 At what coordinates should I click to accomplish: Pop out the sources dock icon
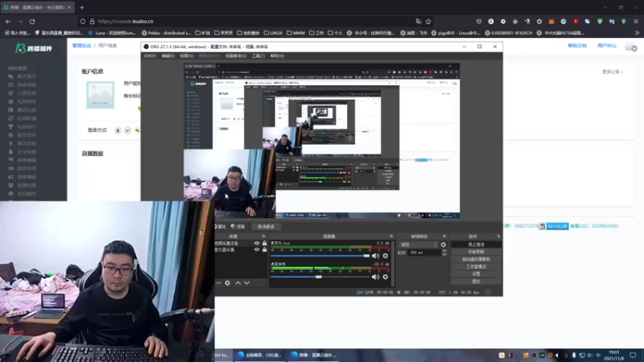pyautogui.click(x=264, y=237)
